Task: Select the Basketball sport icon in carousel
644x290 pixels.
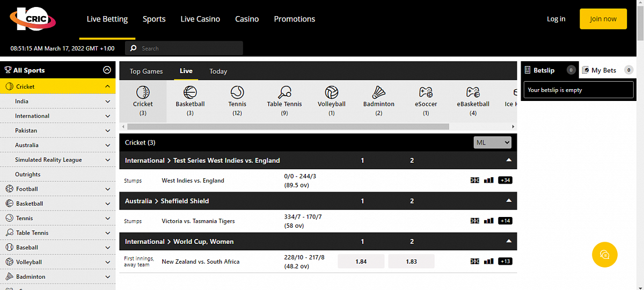Action: point(190,92)
